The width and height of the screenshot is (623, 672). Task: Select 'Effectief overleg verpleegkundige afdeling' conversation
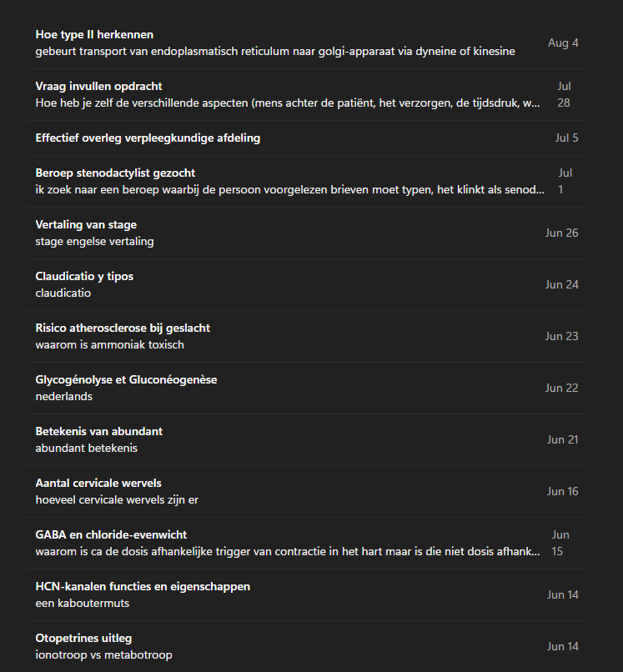[x=148, y=138]
